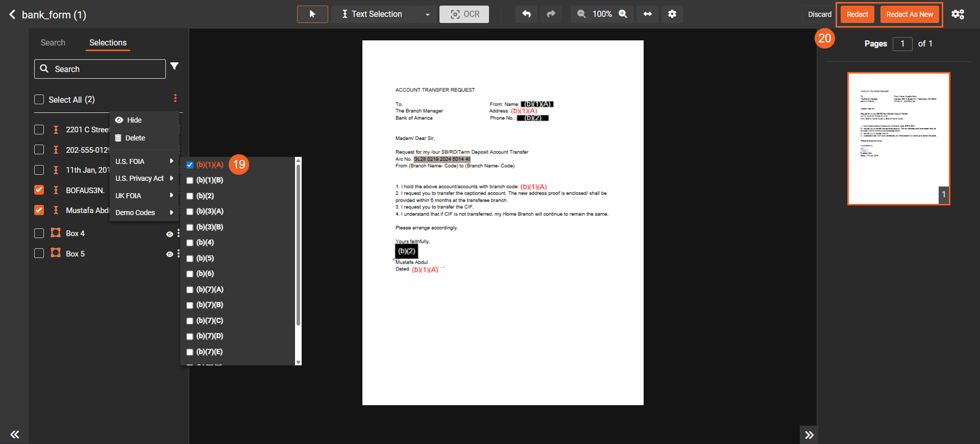The height and width of the screenshot is (444, 980).
Task: Open the filter funnel in Selections
Action: [175, 66]
